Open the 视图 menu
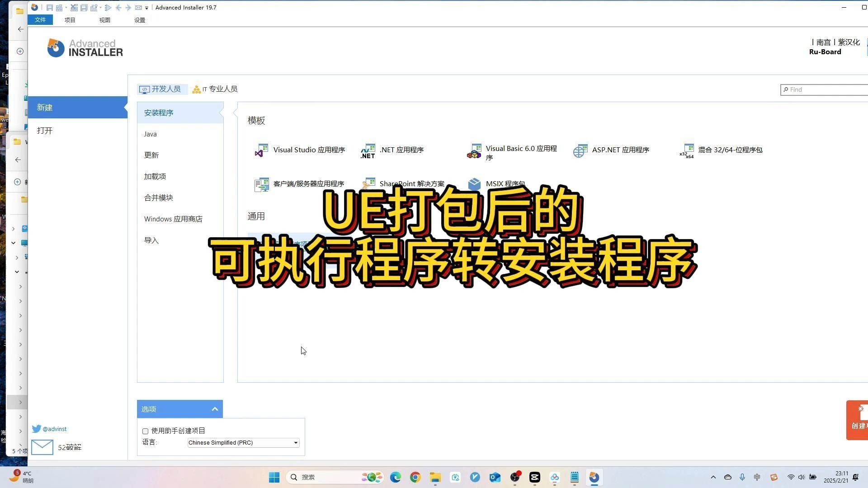The width and height of the screenshot is (868, 488). pos(105,20)
